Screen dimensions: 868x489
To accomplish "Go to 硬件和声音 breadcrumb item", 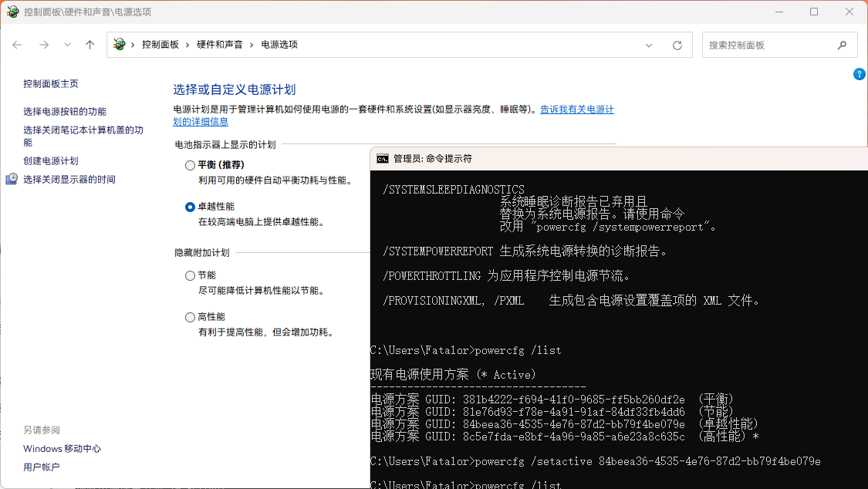I will click(221, 45).
